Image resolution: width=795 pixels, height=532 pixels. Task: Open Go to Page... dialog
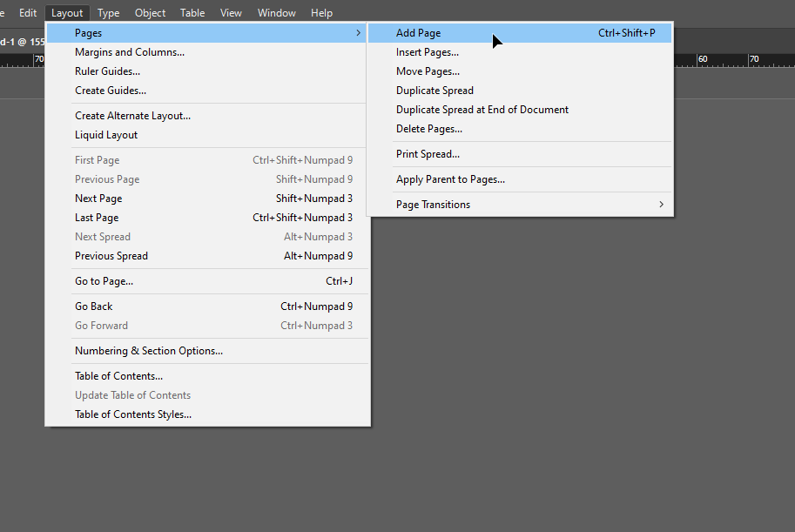pyautogui.click(x=104, y=281)
